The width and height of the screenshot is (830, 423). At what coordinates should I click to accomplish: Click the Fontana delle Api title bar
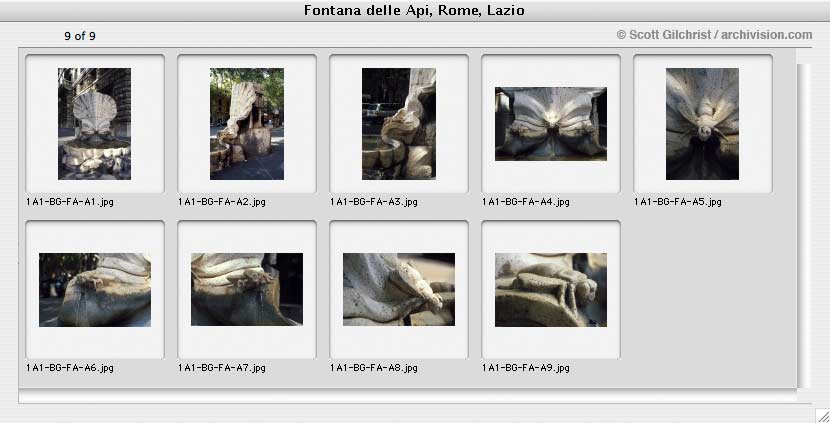click(414, 11)
